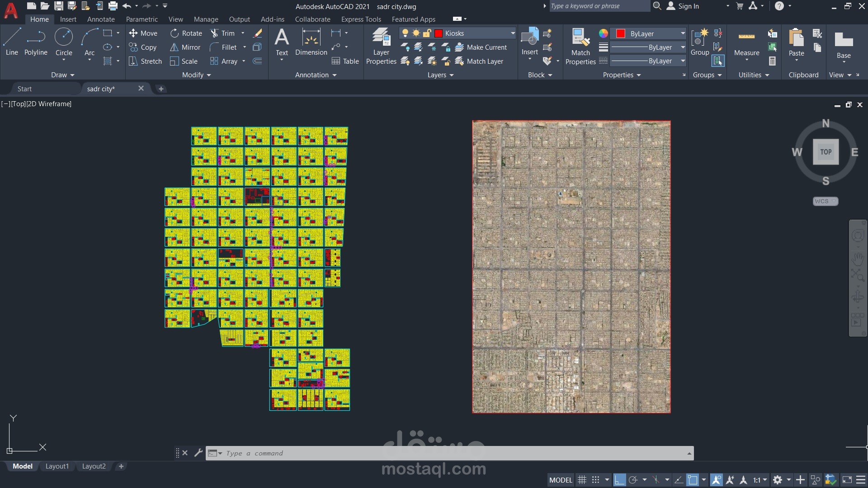
Task: Click the keyword search box
Action: coord(599,6)
